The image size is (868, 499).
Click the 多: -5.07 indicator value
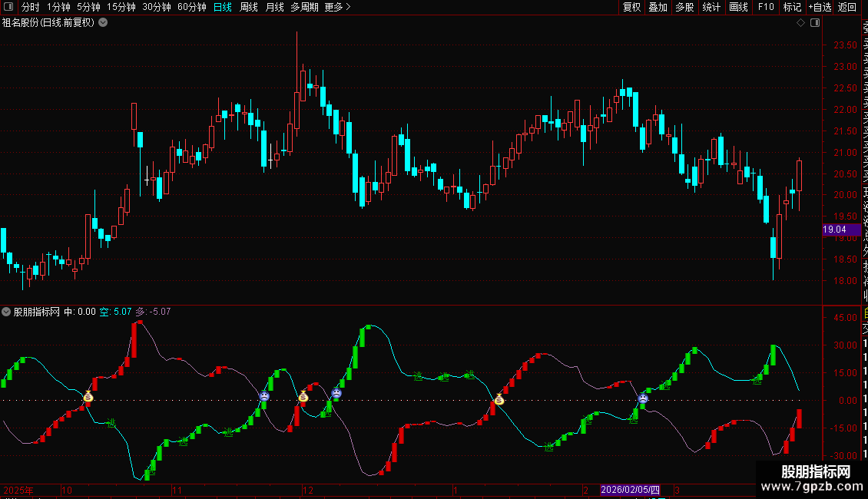[154, 312]
